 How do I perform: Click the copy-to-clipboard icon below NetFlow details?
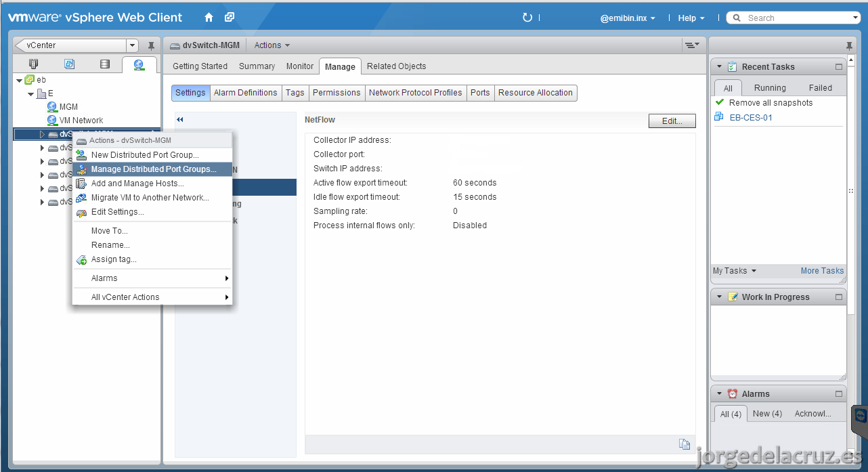coord(685,444)
